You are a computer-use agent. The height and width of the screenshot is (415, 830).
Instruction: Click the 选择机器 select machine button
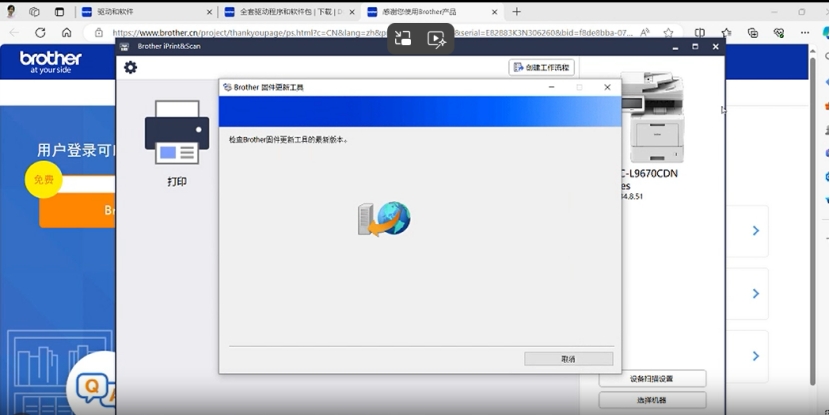point(652,400)
